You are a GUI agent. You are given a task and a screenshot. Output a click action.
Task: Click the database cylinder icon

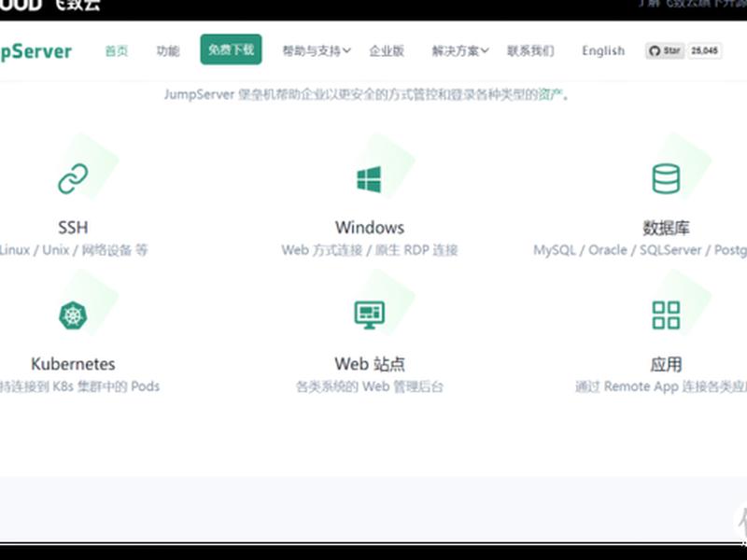point(666,178)
